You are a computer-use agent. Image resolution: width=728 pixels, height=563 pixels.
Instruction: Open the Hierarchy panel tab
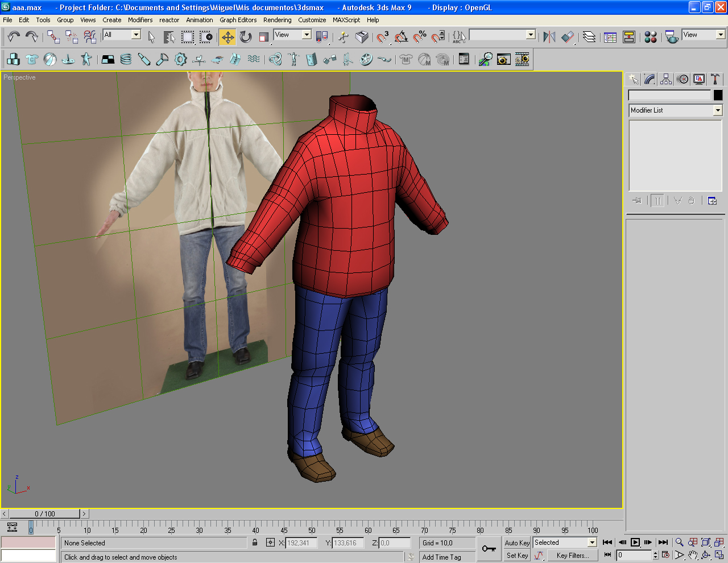(666, 79)
